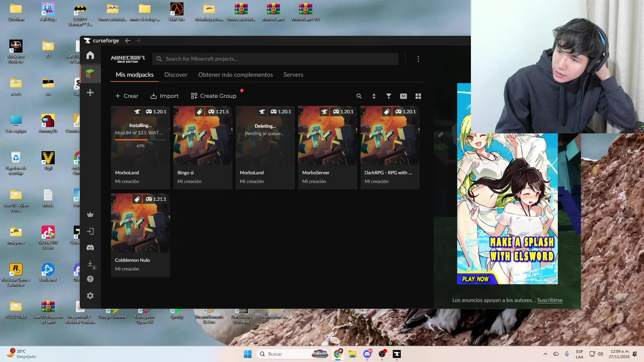The image size is (644, 362).
Task: Open the MorboServer modpack thumbnail
Action: click(328, 135)
